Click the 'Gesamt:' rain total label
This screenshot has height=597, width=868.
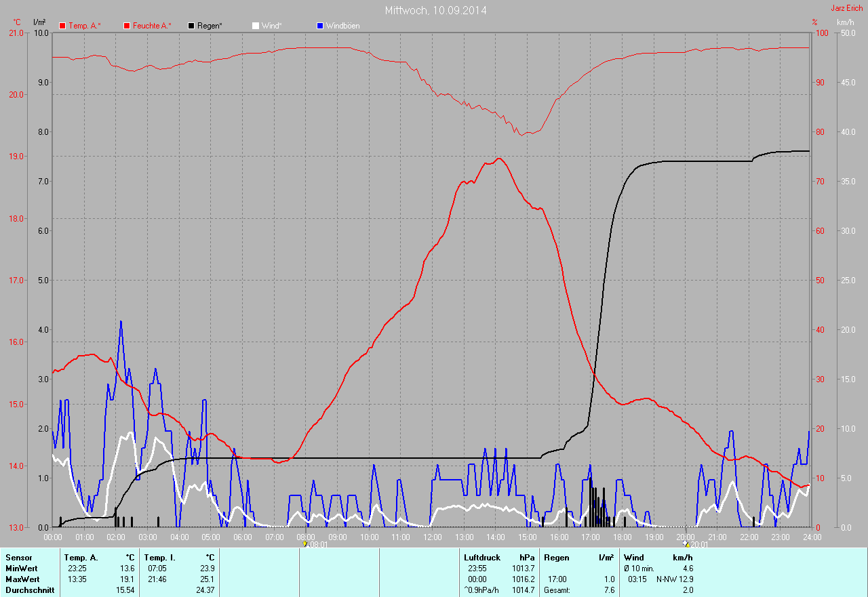click(x=557, y=590)
